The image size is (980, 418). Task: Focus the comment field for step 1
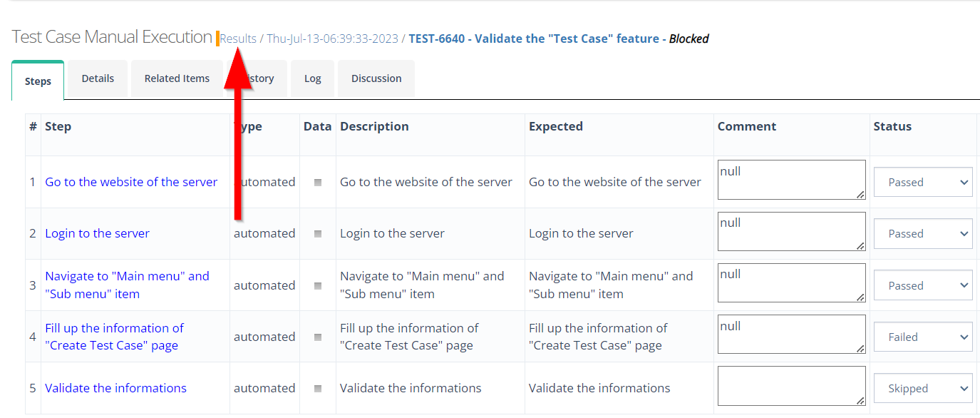pyautogui.click(x=791, y=180)
